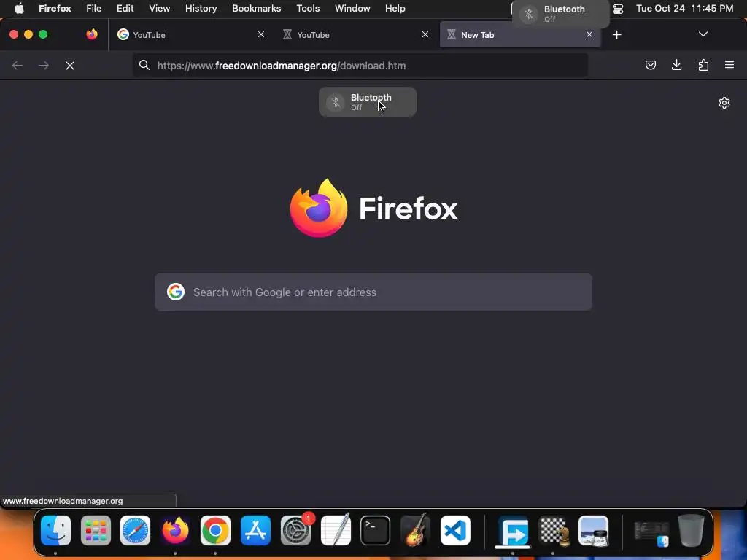
Task: Open the Bookmarks menu
Action: pos(256,9)
